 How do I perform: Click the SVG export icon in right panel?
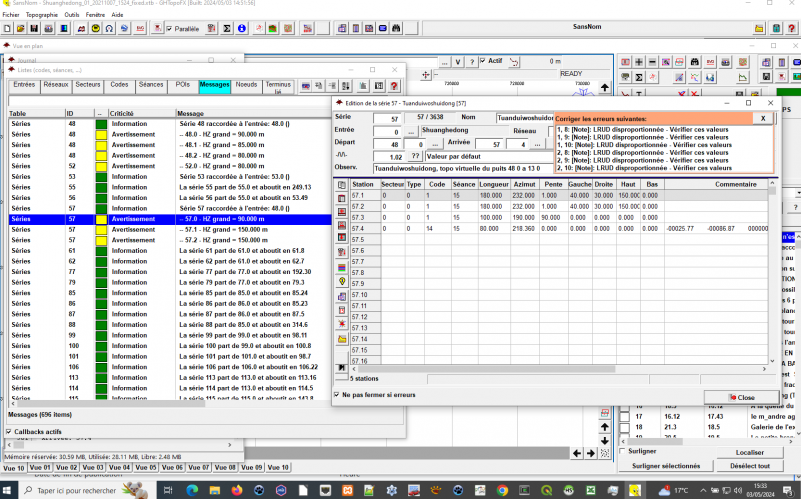tap(710, 62)
